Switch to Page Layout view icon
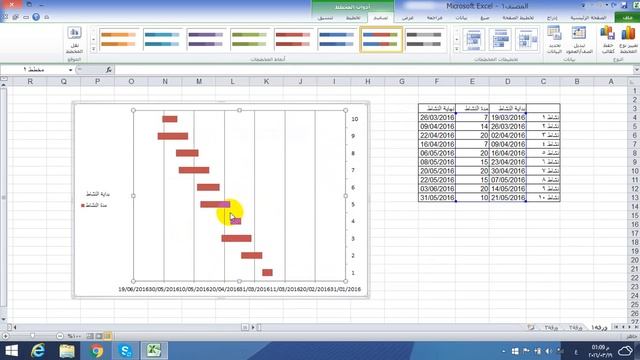 (99, 336)
